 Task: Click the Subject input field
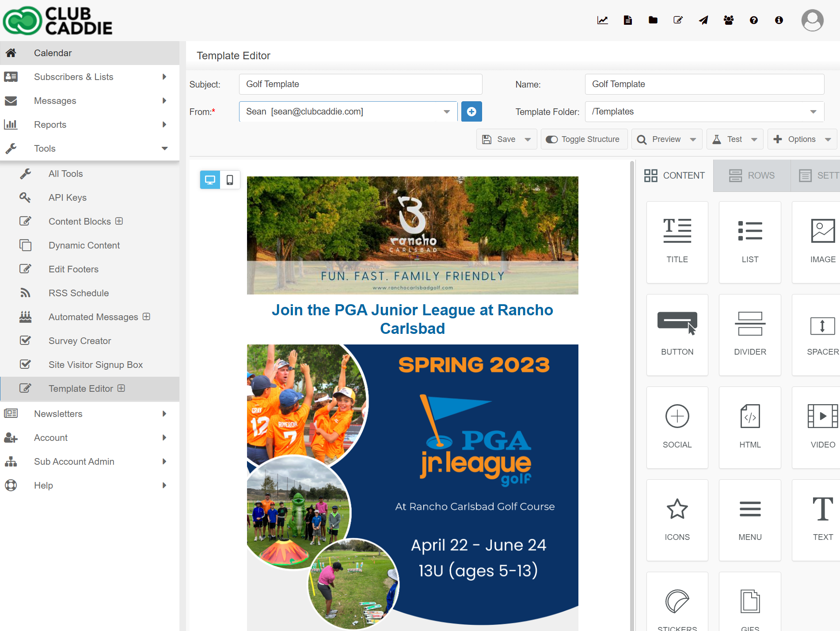tap(361, 84)
